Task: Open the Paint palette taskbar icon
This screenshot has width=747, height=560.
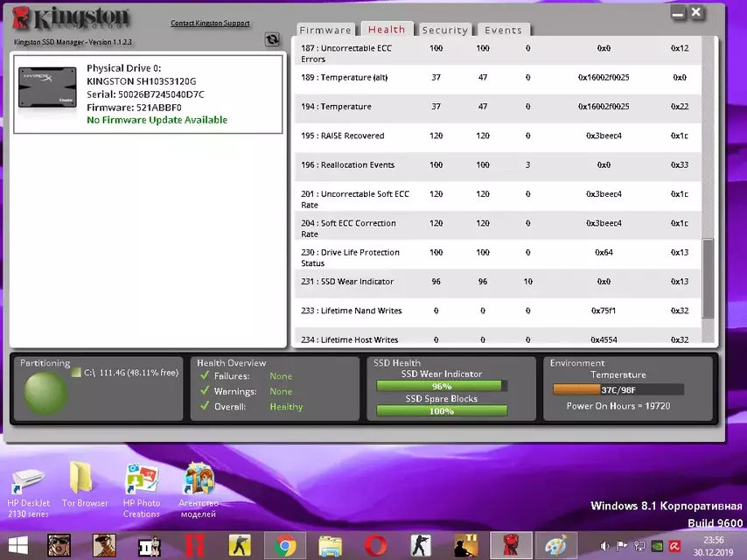Action: (x=556, y=546)
